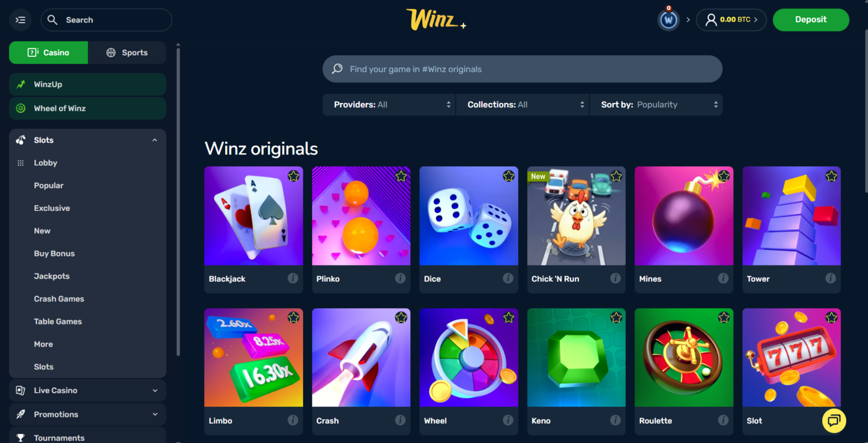
Task: Show info for the Mines game
Action: [x=723, y=279]
